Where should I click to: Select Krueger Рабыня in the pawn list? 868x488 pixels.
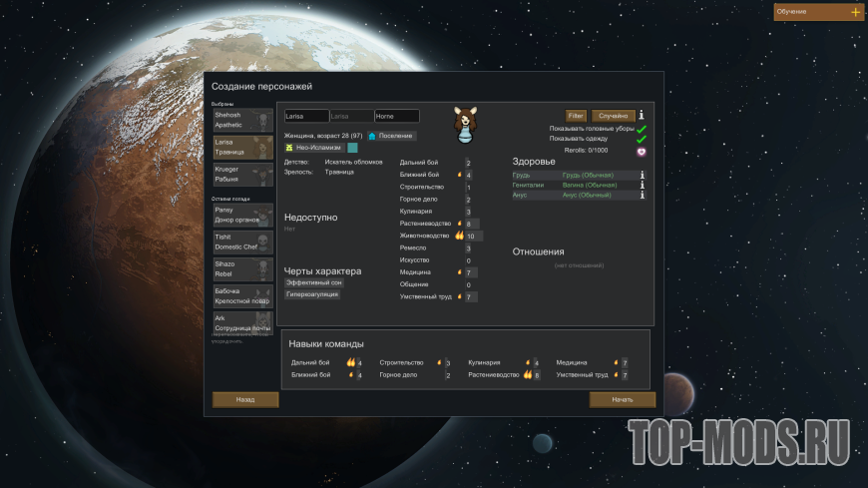[x=242, y=175]
